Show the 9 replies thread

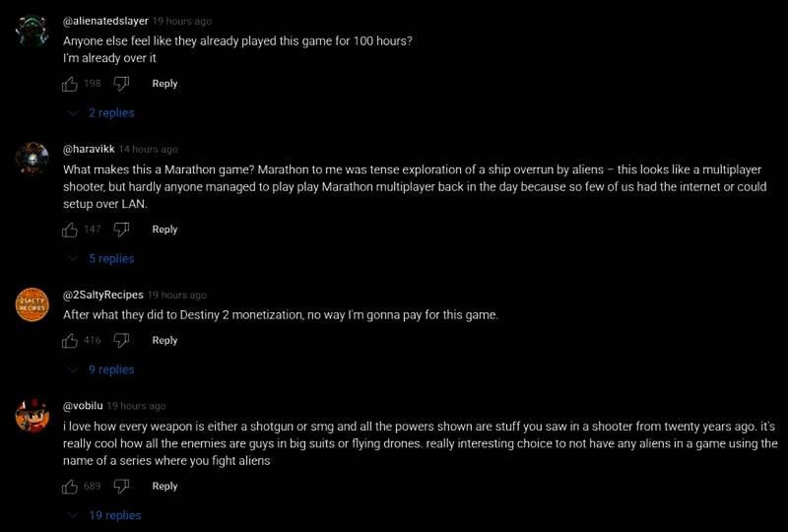pos(102,370)
